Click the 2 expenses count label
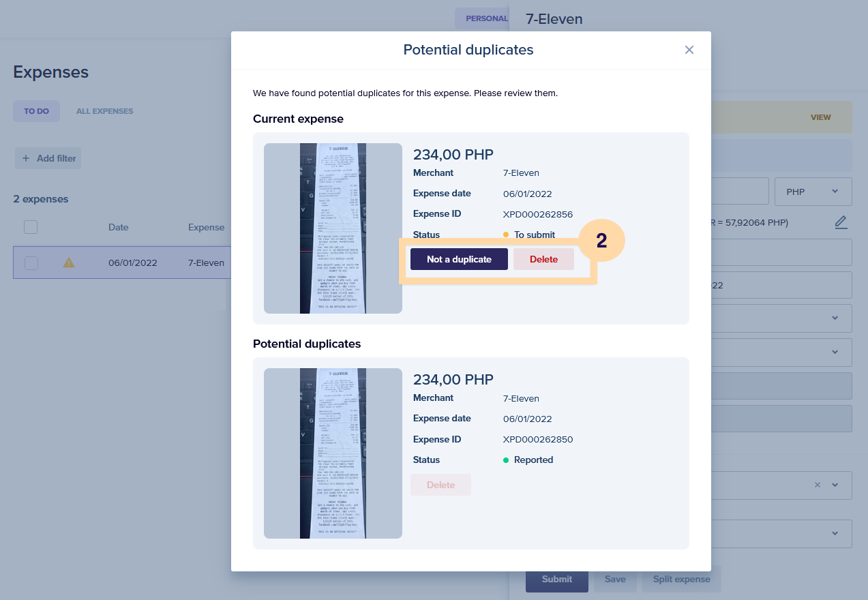Image resolution: width=868 pixels, height=600 pixels. pos(41,199)
